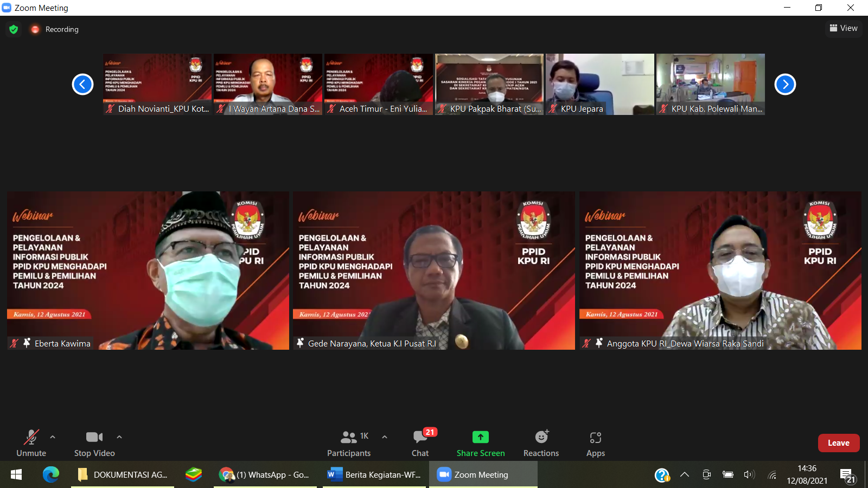Leave the meeting
868x488 pixels.
pyautogui.click(x=838, y=443)
